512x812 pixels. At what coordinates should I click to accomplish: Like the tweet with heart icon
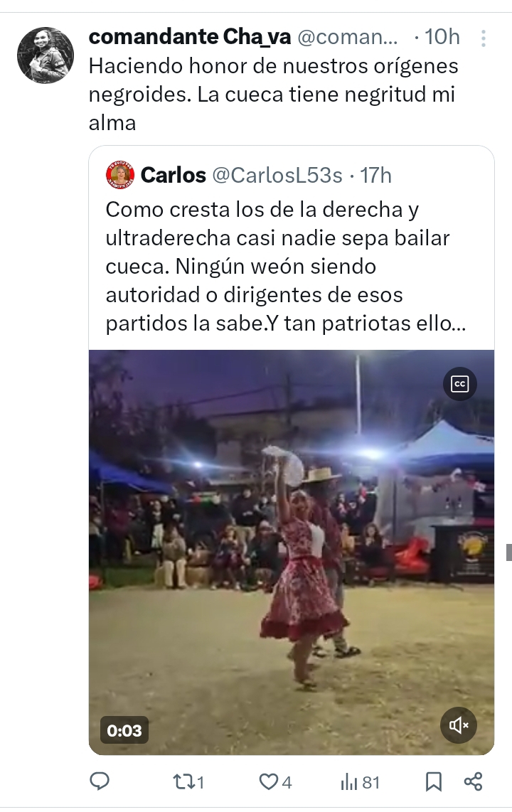coord(268,781)
